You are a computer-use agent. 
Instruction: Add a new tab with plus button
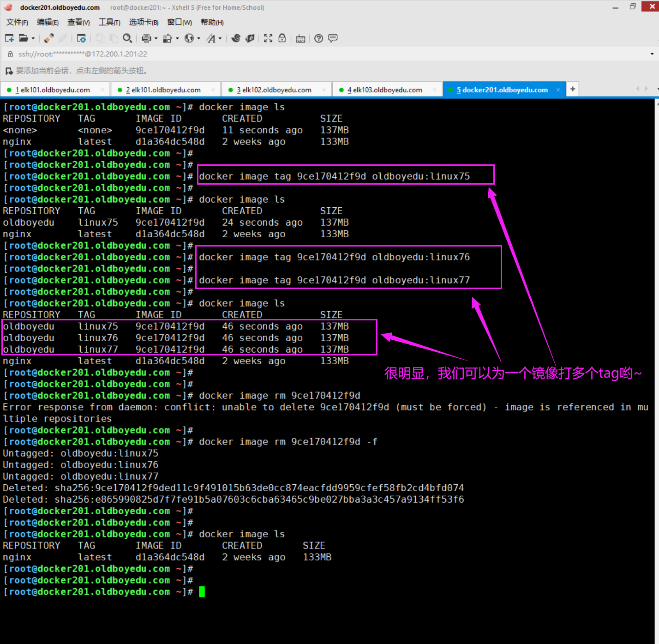[573, 89]
